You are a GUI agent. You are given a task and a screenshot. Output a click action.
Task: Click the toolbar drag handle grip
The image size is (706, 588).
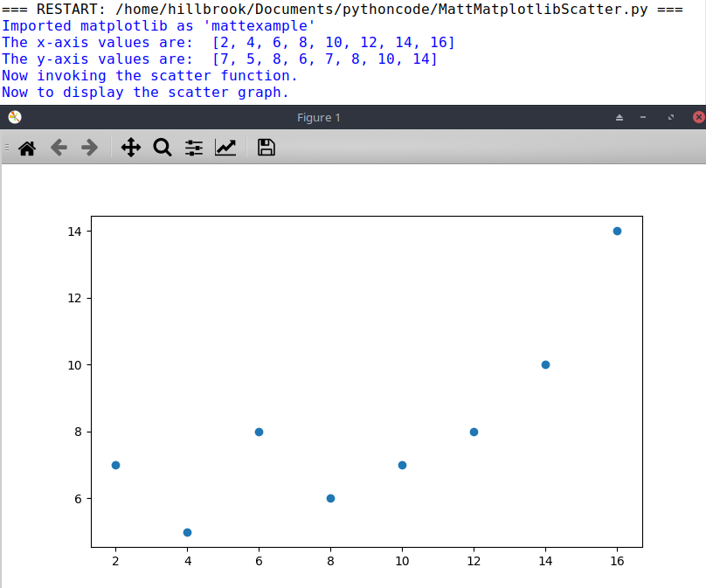(x=7, y=148)
